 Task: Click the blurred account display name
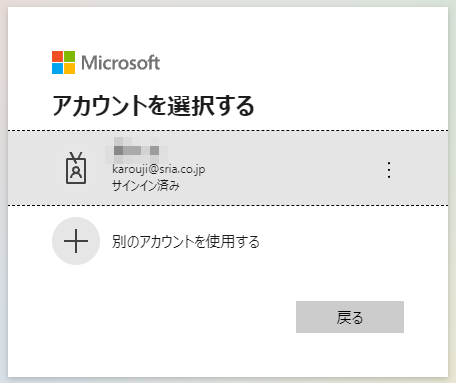coord(136,150)
